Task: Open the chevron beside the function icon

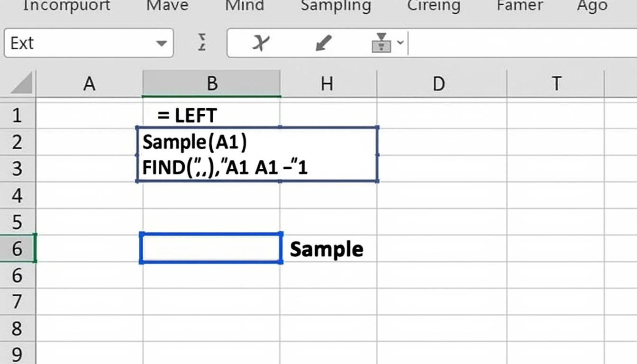Action: [400, 43]
